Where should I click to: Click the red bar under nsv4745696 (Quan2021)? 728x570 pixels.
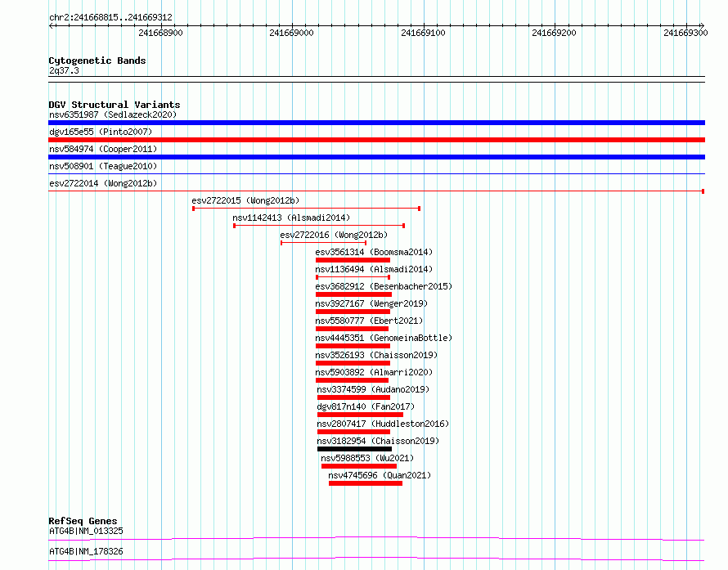pyautogui.click(x=366, y=483)
